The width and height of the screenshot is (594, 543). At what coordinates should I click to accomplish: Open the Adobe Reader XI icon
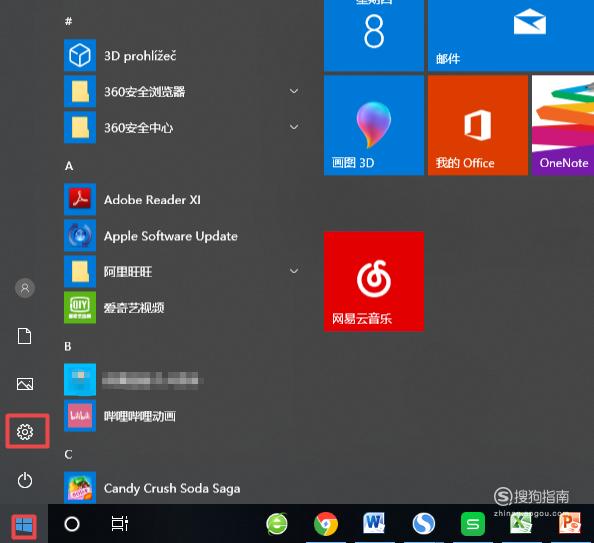80,199
